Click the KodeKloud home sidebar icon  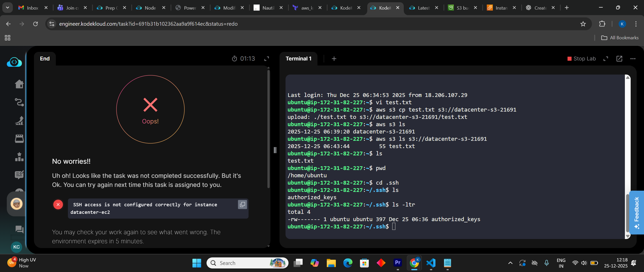click(x=19, y=84)
